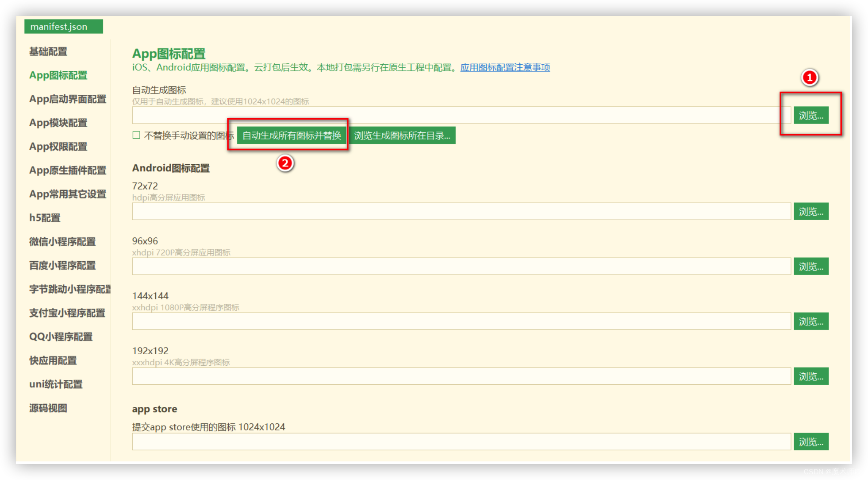Click the auto-generate icon path field
The height and width of the screenshot is (480, 868).
(460, 116)
